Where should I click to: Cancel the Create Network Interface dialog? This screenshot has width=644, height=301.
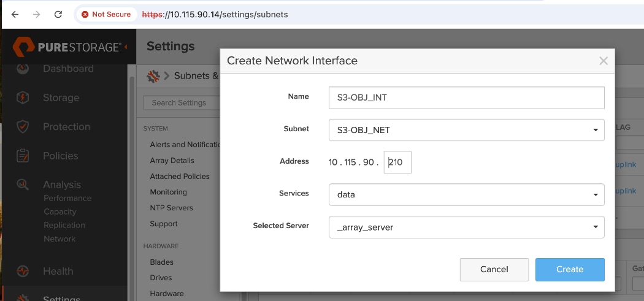tap(494, 269)
